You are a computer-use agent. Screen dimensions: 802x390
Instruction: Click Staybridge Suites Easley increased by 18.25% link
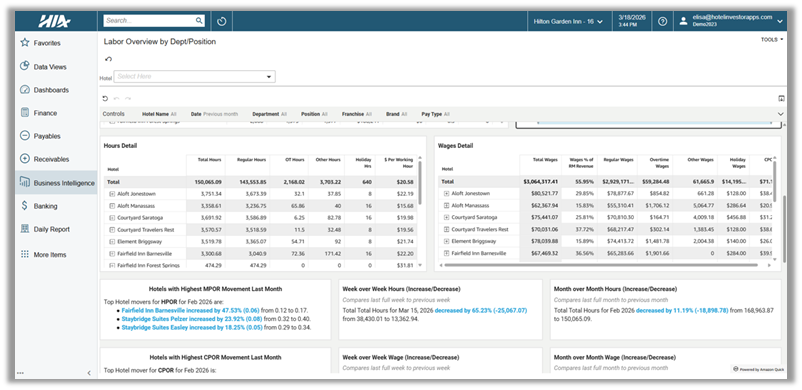point(191,328)
